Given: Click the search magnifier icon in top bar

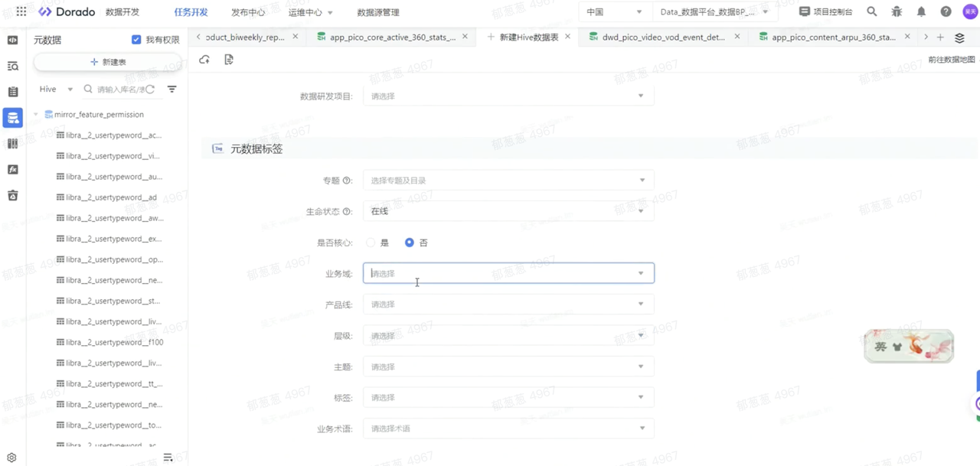Looking at the screenshot, I should pos(871,11).
